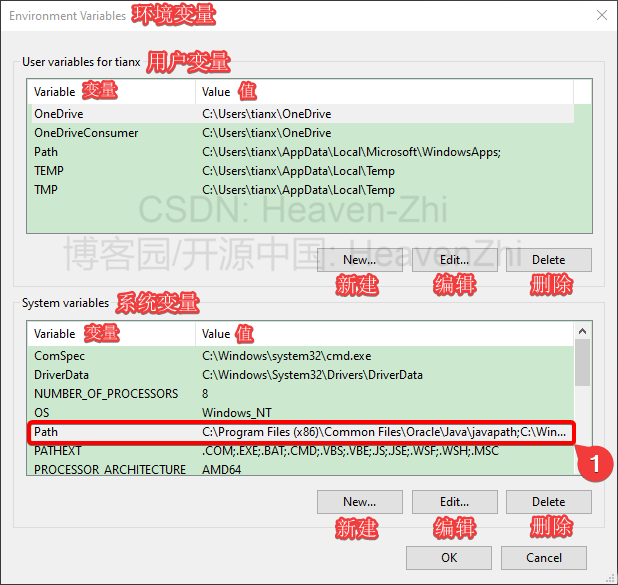The image size is (618, 585).
Task: Select the system Path variable with javapath
Action: 301,432
